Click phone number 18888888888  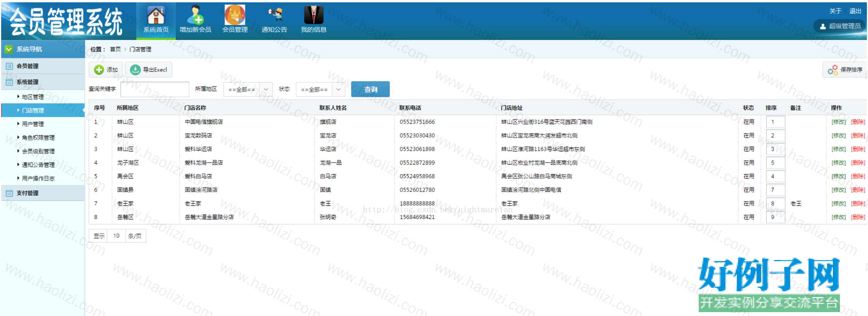tap(417, 204)
